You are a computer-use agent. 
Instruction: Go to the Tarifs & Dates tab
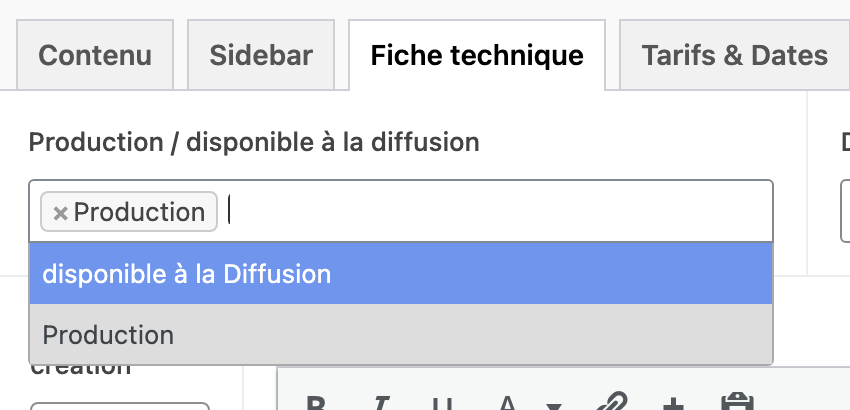(735, 55)
